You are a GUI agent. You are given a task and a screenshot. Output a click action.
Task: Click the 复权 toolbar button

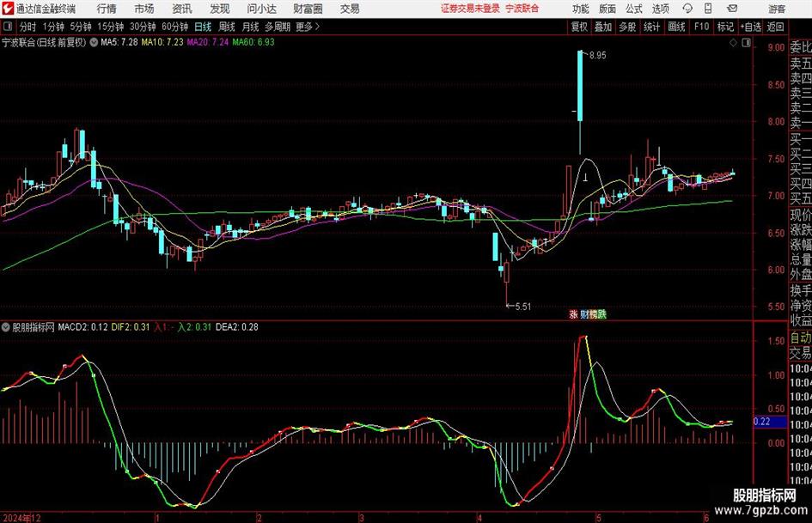(579, 27)
